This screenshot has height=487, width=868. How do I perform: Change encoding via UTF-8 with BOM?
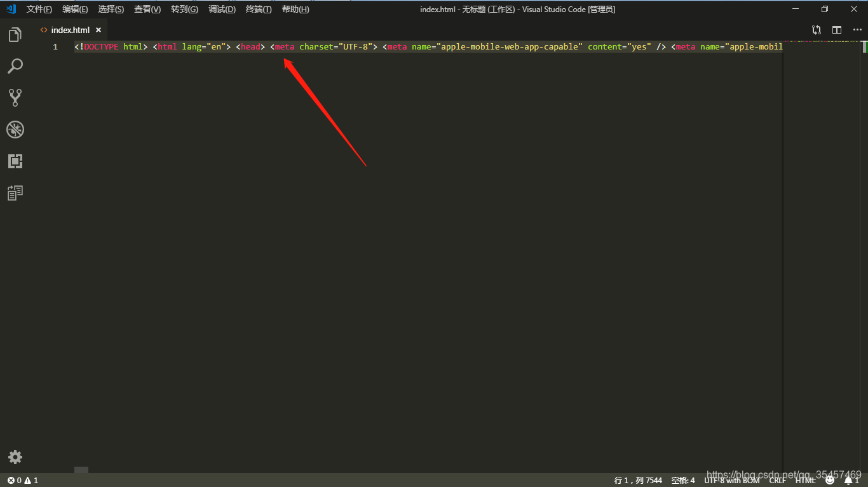[731, 480]
